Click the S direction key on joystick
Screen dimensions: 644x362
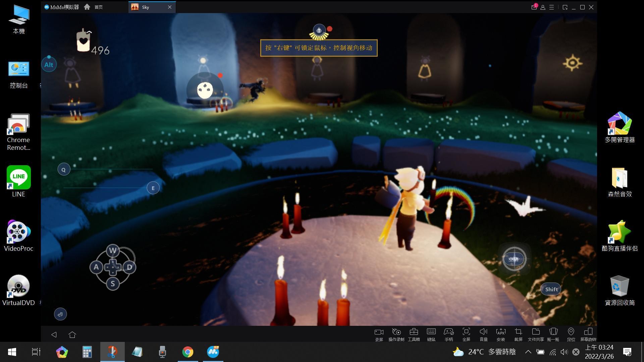click(x=113, y=284)
